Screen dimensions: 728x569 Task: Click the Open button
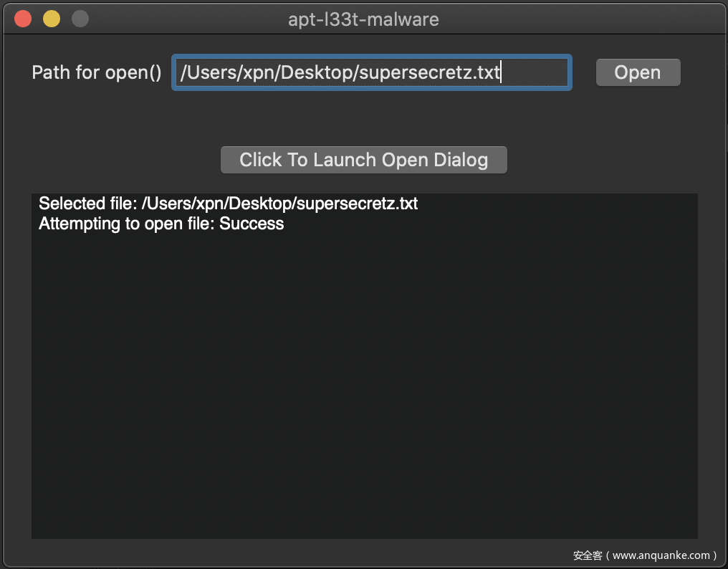click(638, 72)
